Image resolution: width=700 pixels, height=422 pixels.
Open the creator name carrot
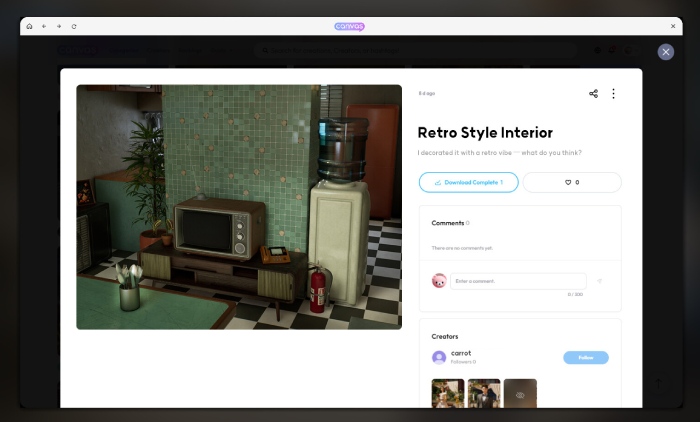pyautogui.click(x=461, y=353)
